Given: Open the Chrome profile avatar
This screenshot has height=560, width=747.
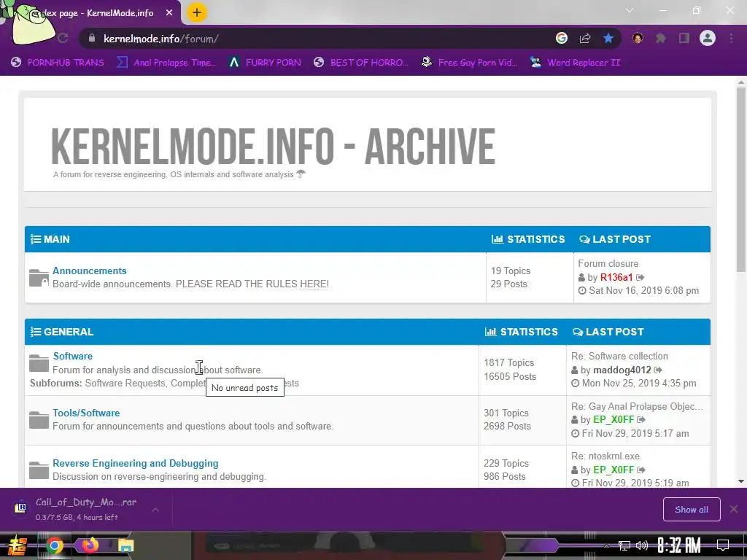Looking at the screenshot, I should (x=708, y=38).
